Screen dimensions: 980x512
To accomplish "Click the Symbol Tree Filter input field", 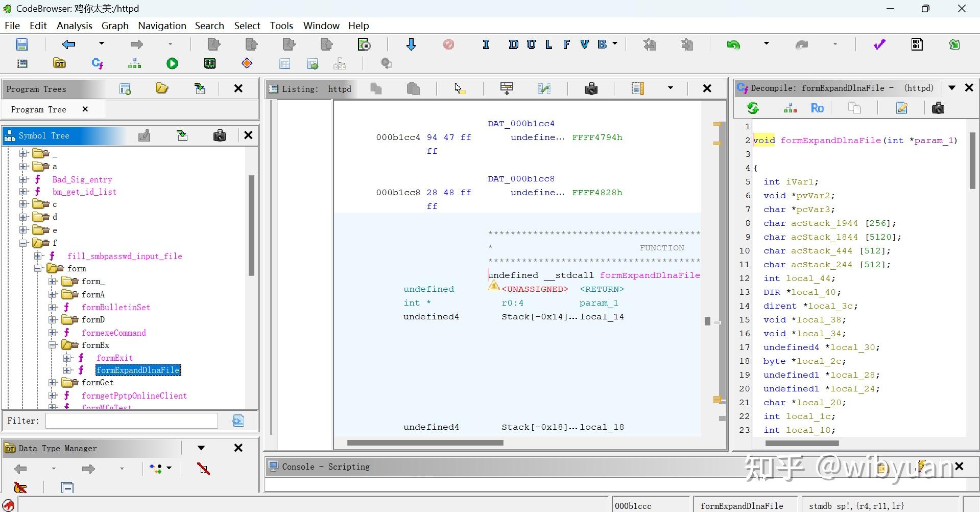I will coord(132,421).
